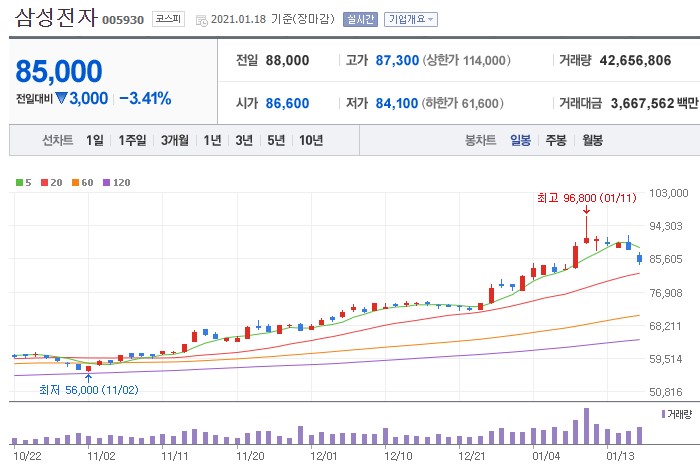Click the red 20-day moving average swatch
Screen dimensions: 700x471
pyautogui.click(x=44, y=183)
